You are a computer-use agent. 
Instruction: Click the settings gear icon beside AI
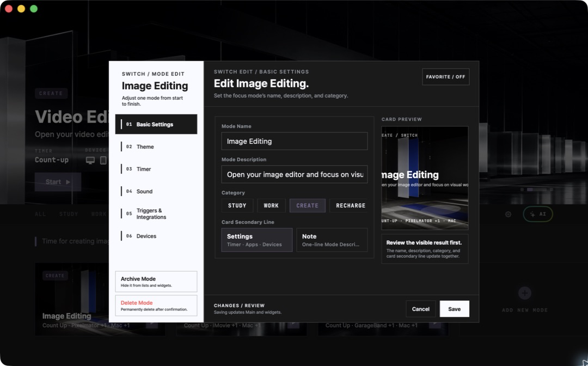point(508,214)
